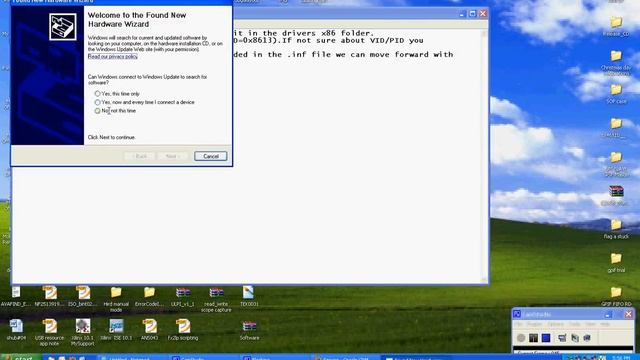Image resolution: width=640 pixels, height=360 pixels.
Task: Open the "Read our privacy policy" link
Action: tap(113, 57)
